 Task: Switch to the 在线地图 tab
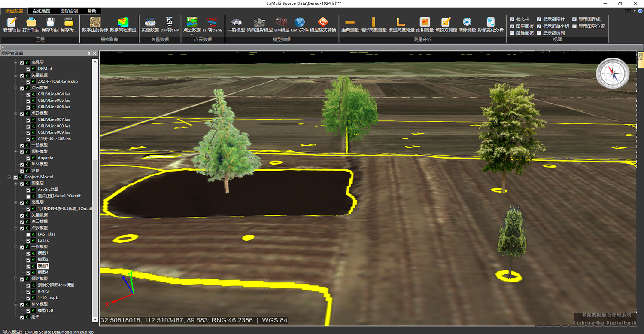click(41, 11)
